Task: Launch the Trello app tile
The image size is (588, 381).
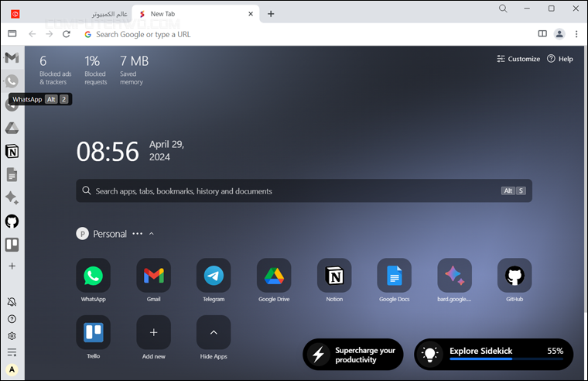Action: pos(94,332)
